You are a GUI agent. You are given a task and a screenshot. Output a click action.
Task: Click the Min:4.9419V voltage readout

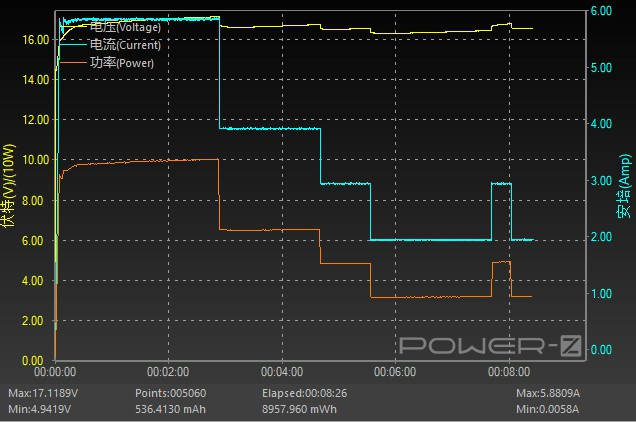pos(46,409)
